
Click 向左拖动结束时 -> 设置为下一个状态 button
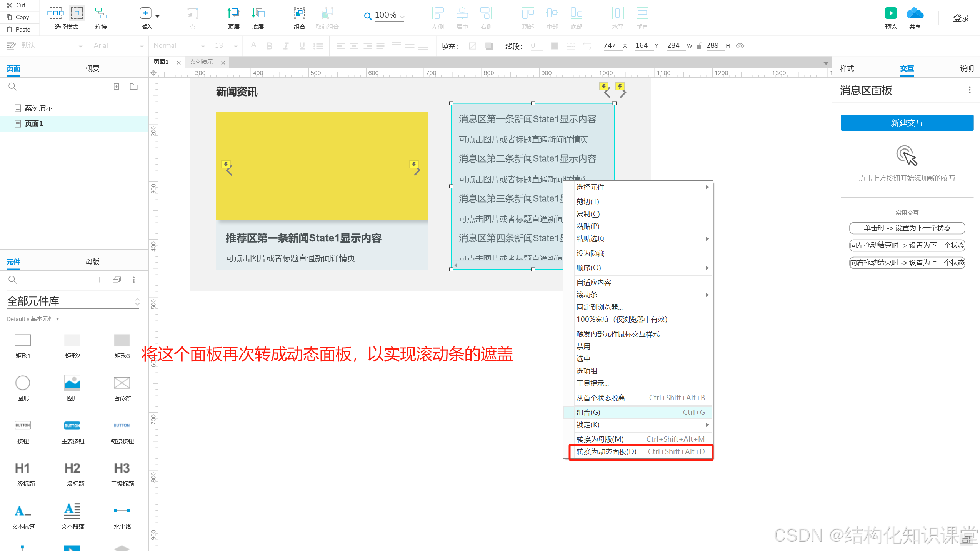(907, 245)
